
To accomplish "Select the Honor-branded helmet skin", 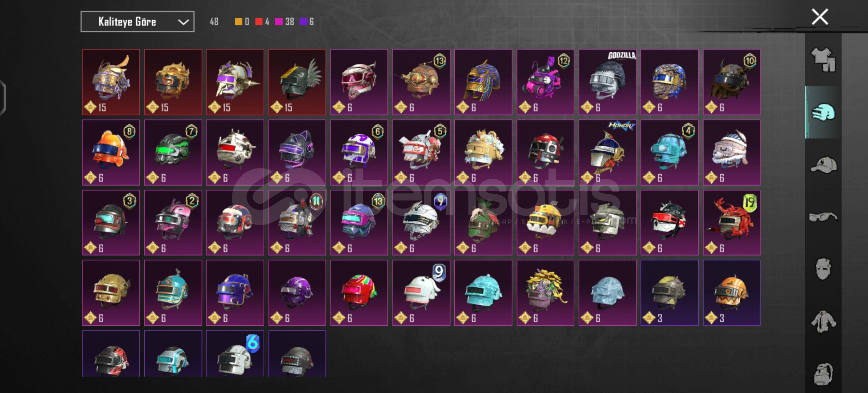I will tap(607, 152).
